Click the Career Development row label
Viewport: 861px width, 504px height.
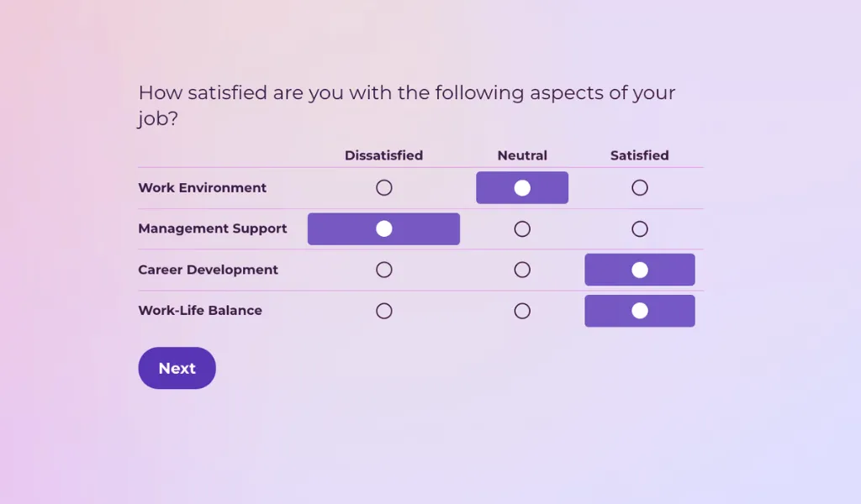pyautogui.click(x=208, y=270)
